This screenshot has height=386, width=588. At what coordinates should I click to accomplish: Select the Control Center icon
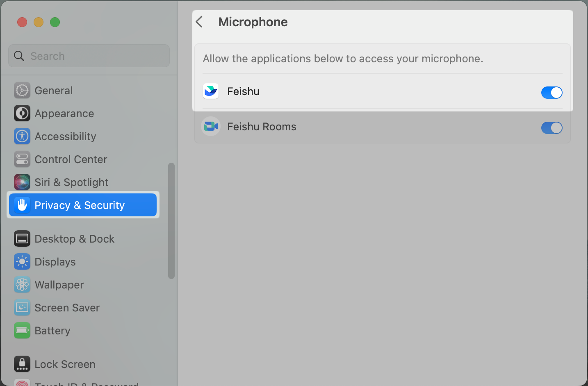click(22, 159)
